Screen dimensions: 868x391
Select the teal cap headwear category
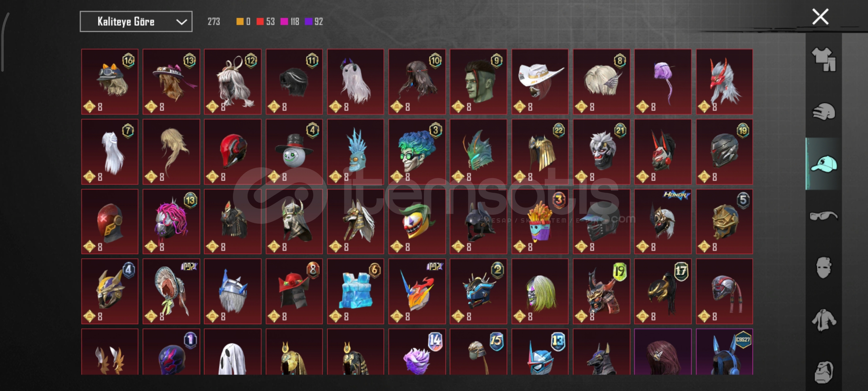(824, 164)
